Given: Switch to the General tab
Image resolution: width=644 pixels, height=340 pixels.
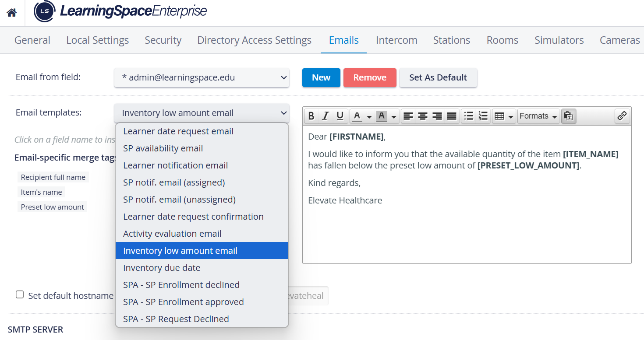Looking at the screenshot, I should pos(32,40).
